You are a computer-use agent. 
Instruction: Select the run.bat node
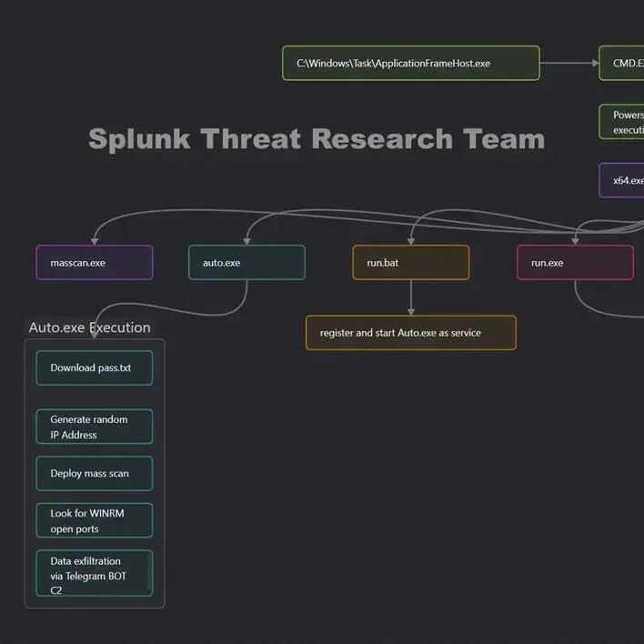click(x=411, y=263)
